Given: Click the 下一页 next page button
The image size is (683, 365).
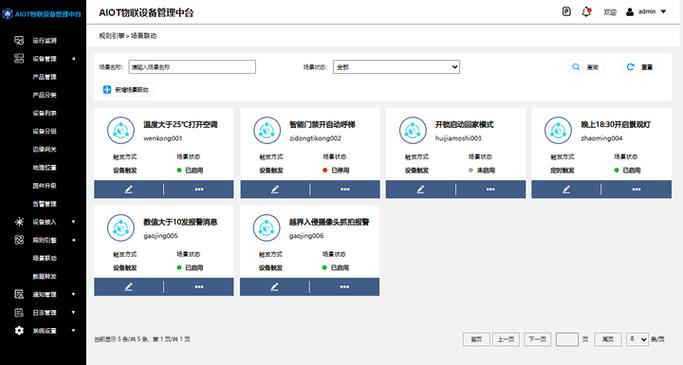Looking at the screenshot, I should tap(538, 339).
